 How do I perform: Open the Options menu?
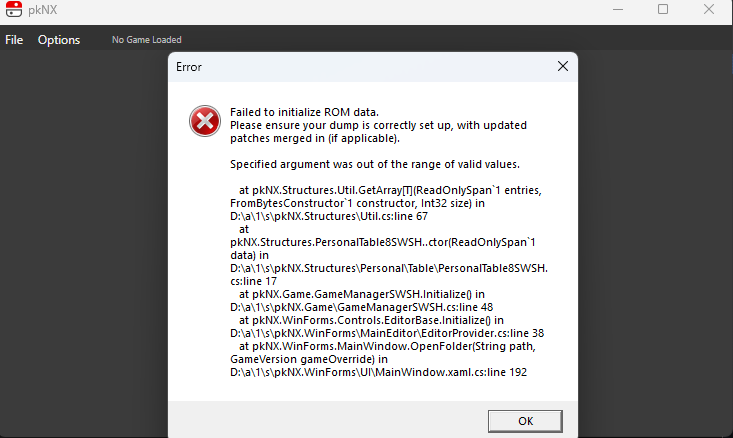coord(59,40)
